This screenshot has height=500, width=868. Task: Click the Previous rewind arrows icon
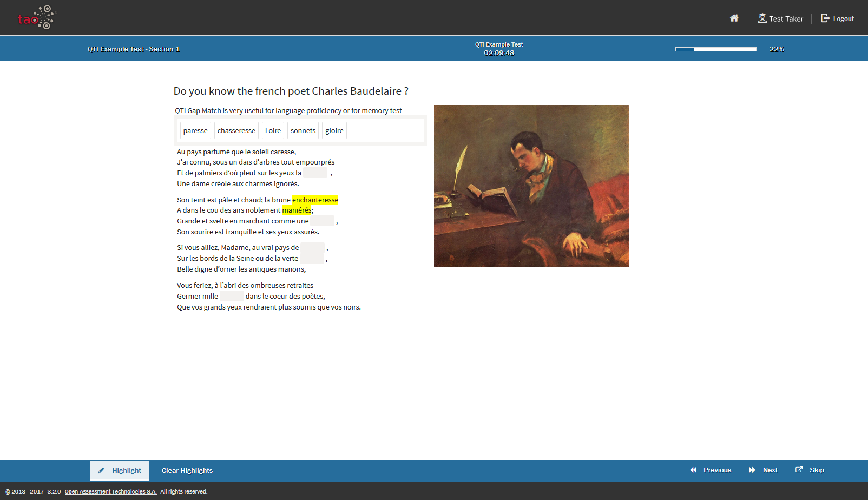tap(693, 470)
